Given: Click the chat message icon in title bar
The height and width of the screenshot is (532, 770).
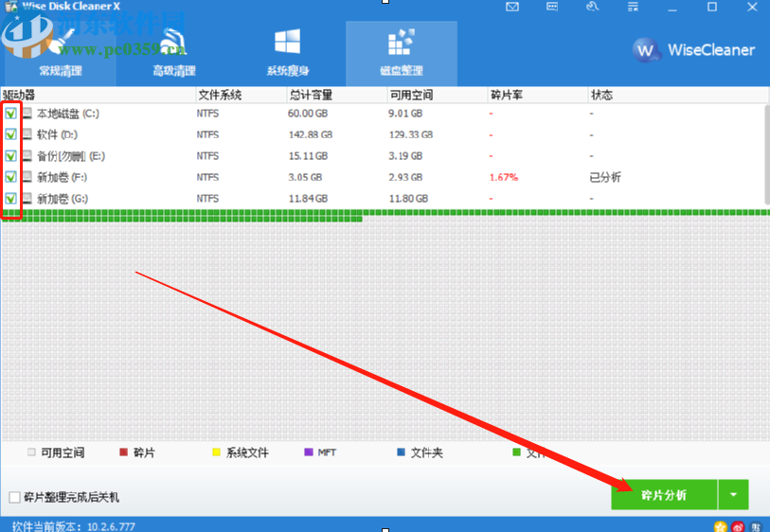Looking at the screenshot, I should (552, 7).
